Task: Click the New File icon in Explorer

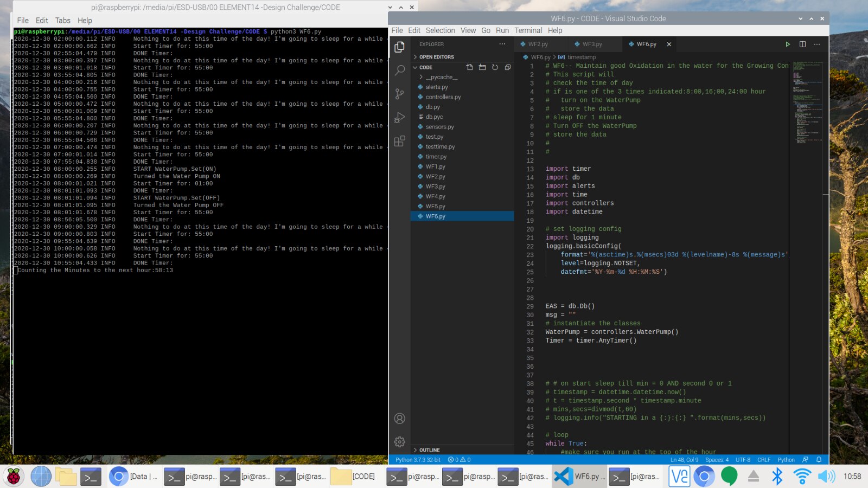Action: [x=469, y=67]
